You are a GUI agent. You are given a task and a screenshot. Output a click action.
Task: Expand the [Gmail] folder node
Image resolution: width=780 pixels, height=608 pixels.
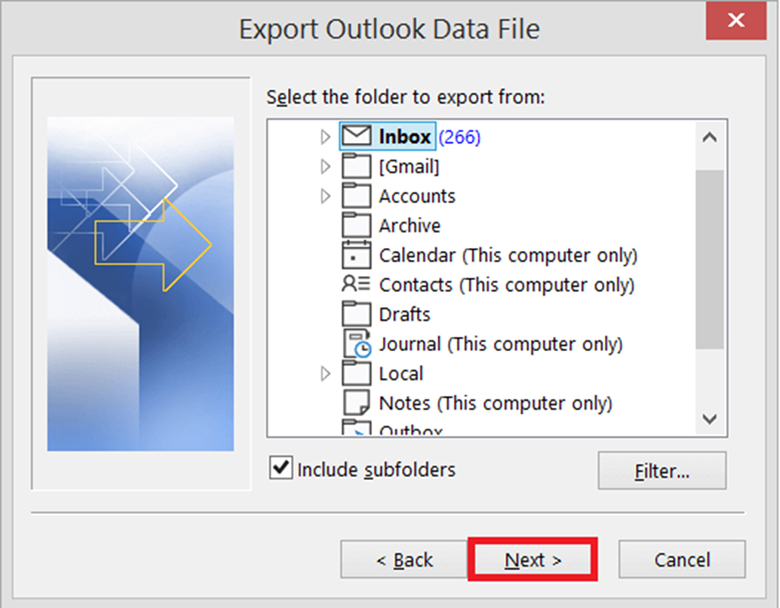[x=326, y=166]
